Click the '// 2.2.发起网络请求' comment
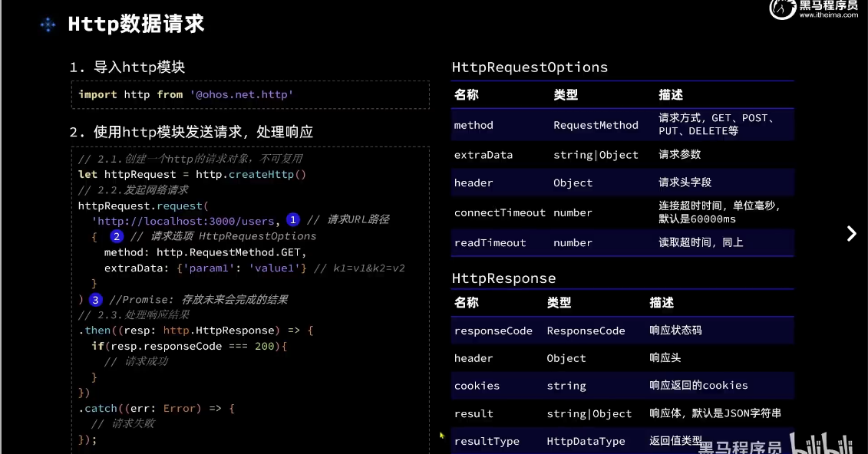 [x=133, y=190]
